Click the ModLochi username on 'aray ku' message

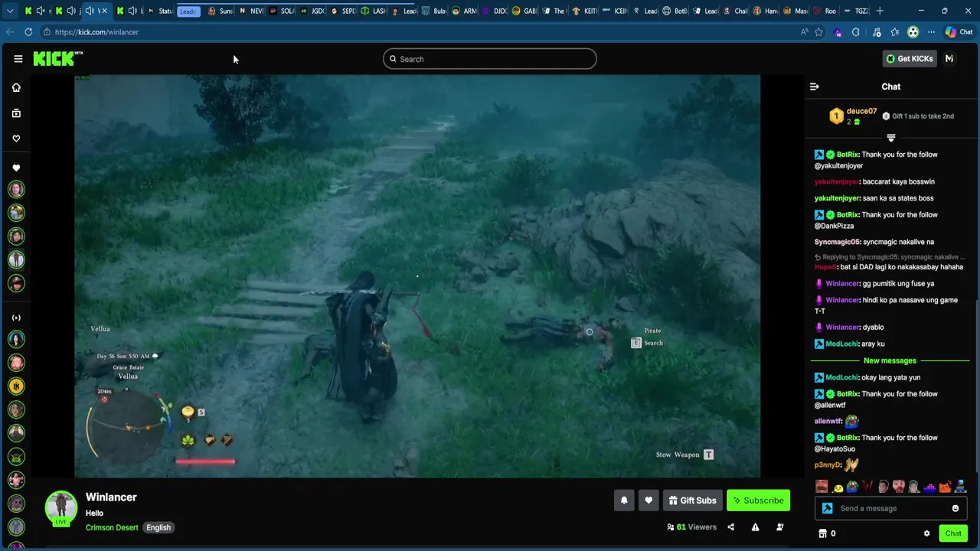pyautogui.click(x=841, y=344)
